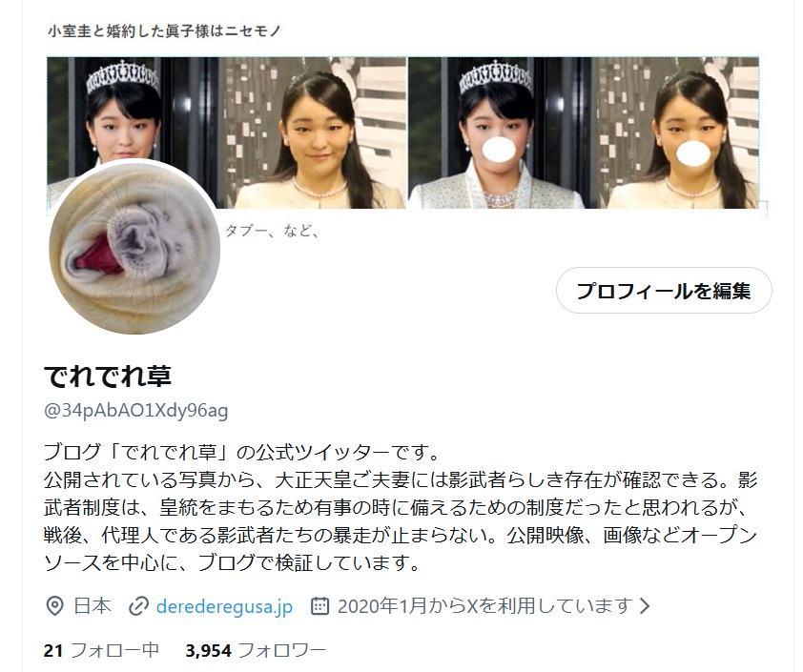Click the プロフィールを編集 button

[x=664, y=290]
